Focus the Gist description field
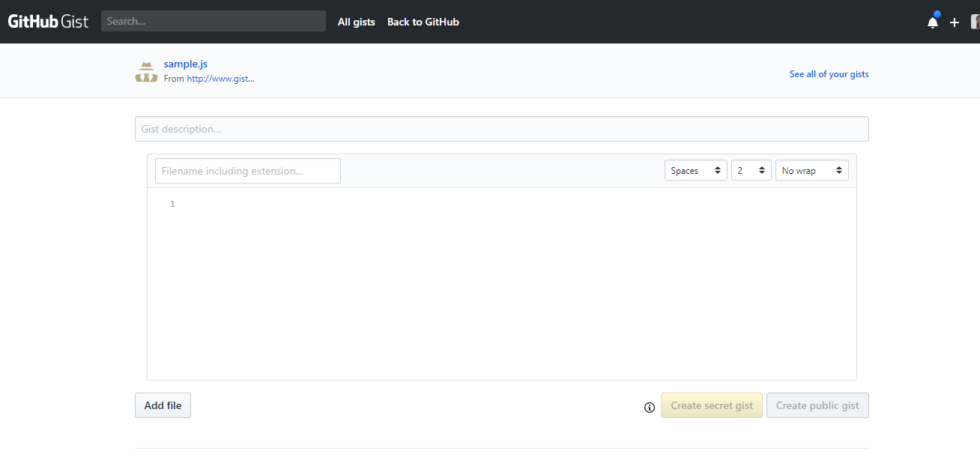980x457 pixels. point(501,128)
